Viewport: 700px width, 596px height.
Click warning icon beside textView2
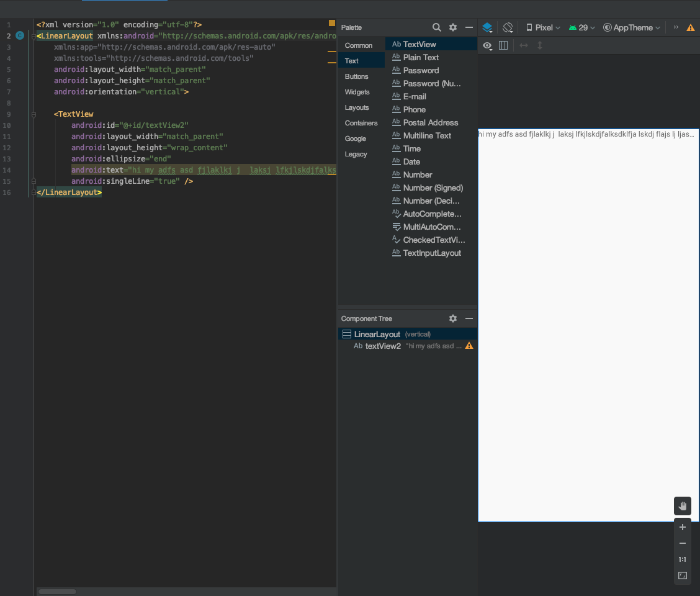(469, 346)
